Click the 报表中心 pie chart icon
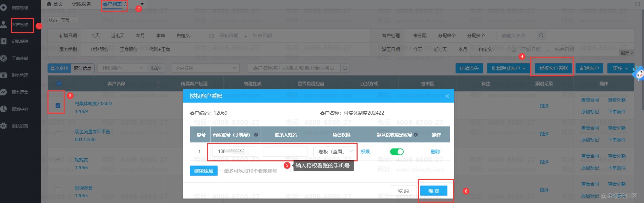This screenshot has width=644, height=203. 3,109
